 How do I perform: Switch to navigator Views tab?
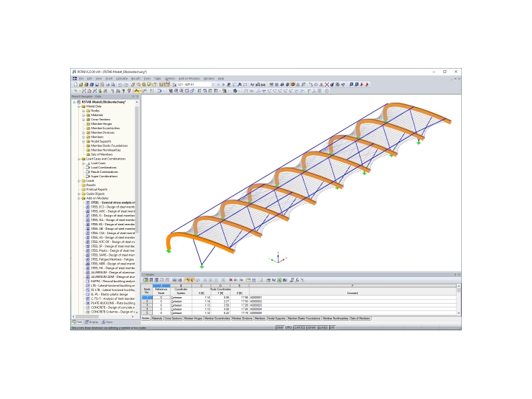pos(107,322)
